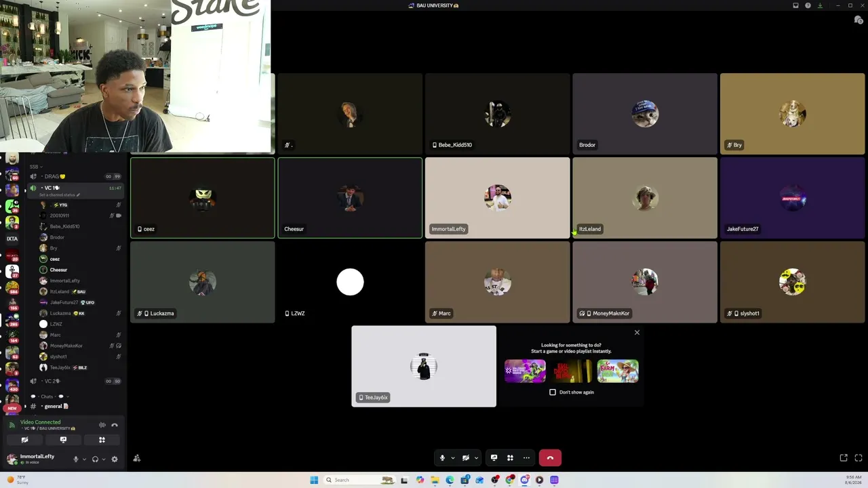Open Microsoft Store from the taskbar
Image resolution: width=868 pixels, height=488 pixels.
pos(465,480)
